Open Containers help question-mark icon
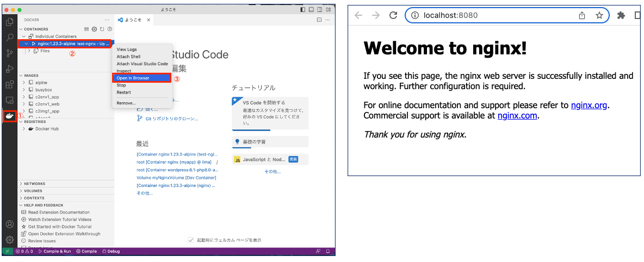 tap(110, 29)
